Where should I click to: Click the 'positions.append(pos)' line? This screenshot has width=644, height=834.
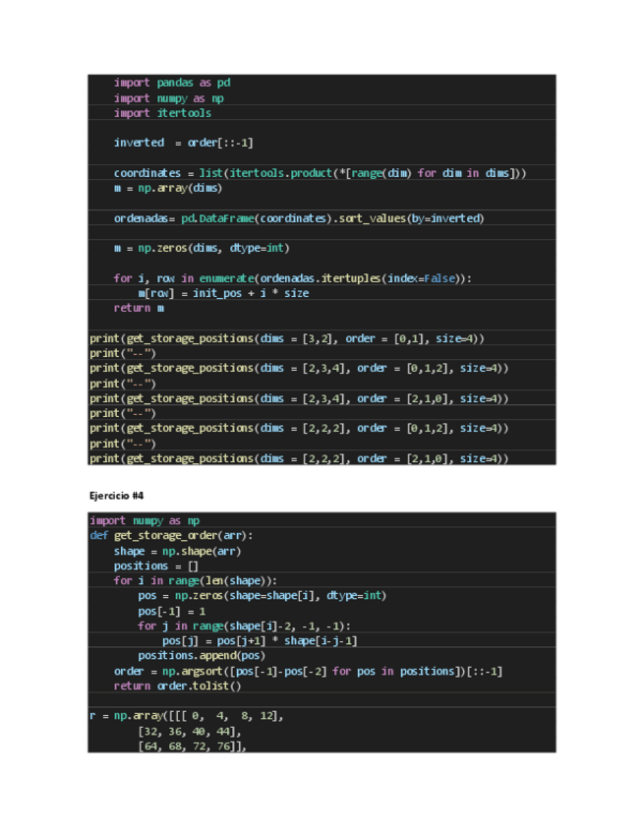tap(201, 655)
